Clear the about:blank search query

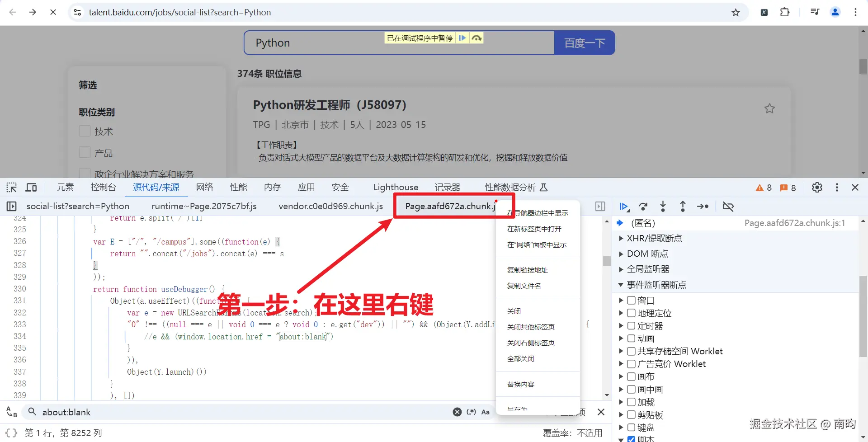tap(457, 412)
